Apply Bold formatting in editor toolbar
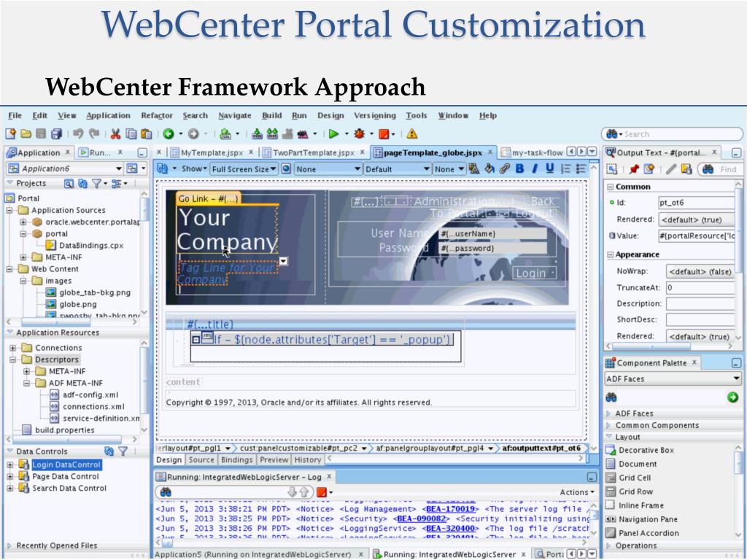 pyautogui.click(x=519, y=168)
